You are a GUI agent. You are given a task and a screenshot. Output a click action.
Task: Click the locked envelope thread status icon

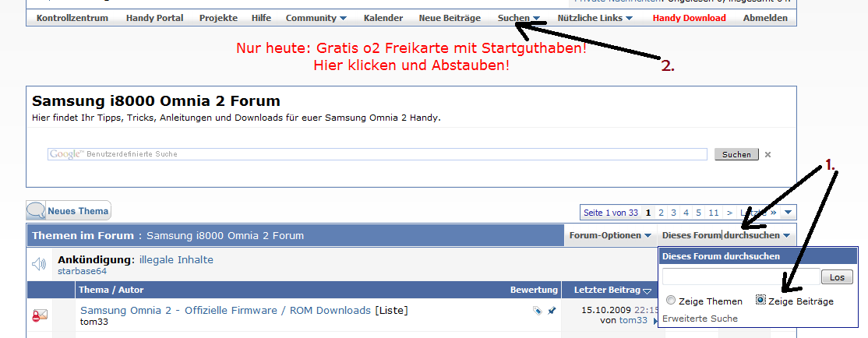pos(39,315)
